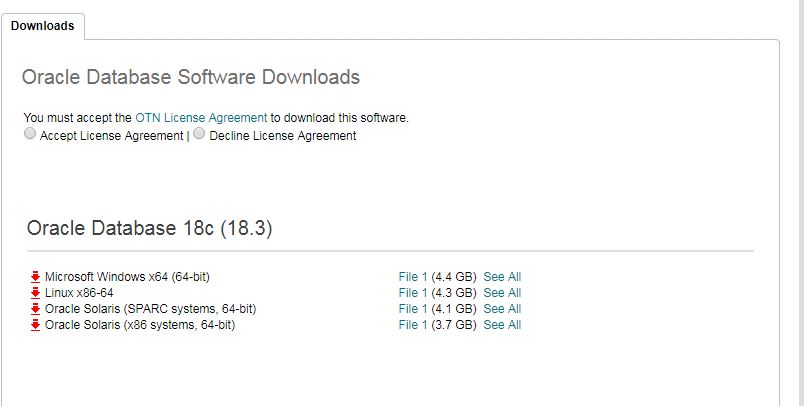Select Accept License Agreement radio button
The width and height of the screenshot is (804, 406).
(30, 134)
